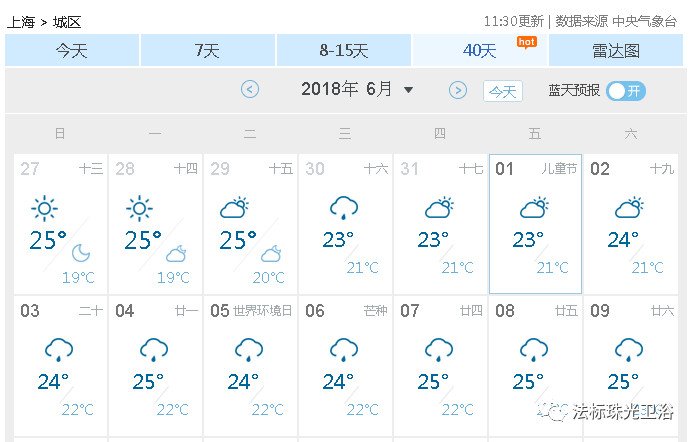Click the 城区 breadcrumb link
Viewport: 696px width, 442px height.
(67, 21)
